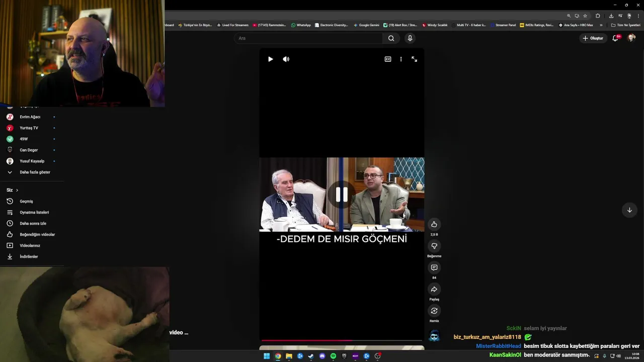This screenshot has height=362, width=644.
Task: Open the Windy: Sıcaklık bookmark
Action: coord(435,25)
